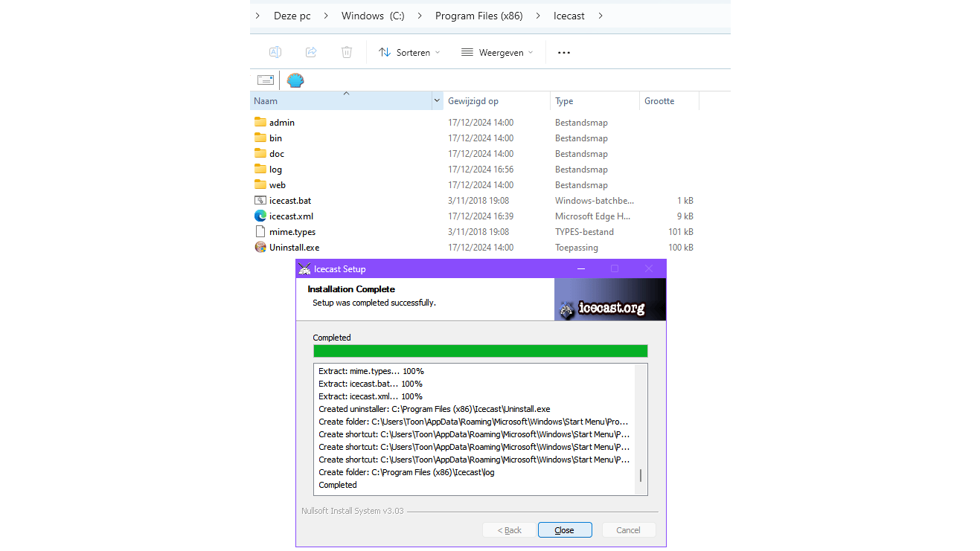980x551 pixels.
Task: Click the '9 kB' size cell
Action: pos(685,216)
